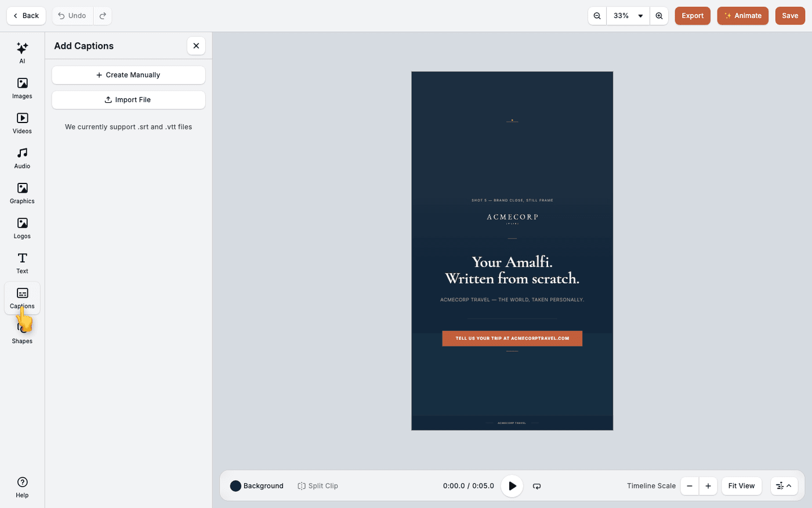The width and height of the screenshot is (812, 508).
Task: Open the AI tools panel
Action: (x=22, y=53)
